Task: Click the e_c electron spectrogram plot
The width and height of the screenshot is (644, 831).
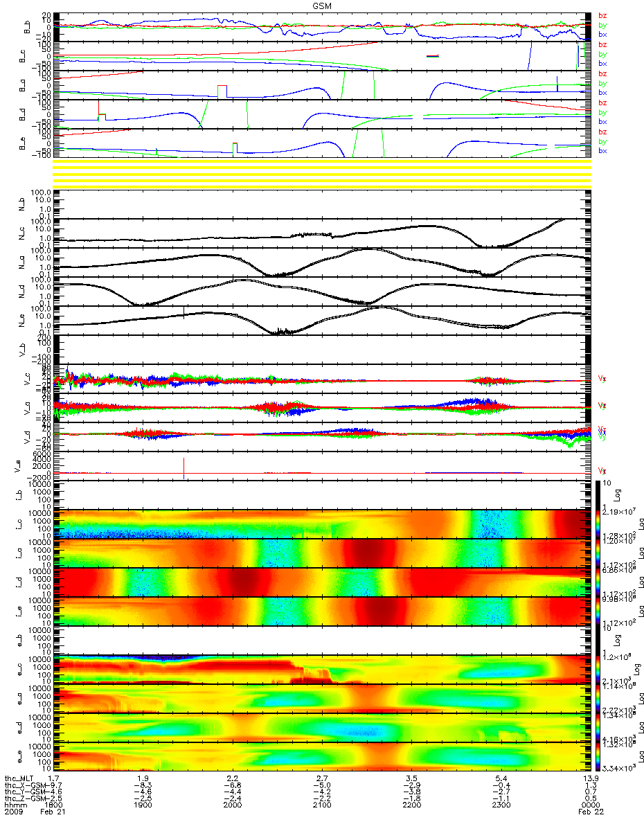Action: [x=321, y=669]
